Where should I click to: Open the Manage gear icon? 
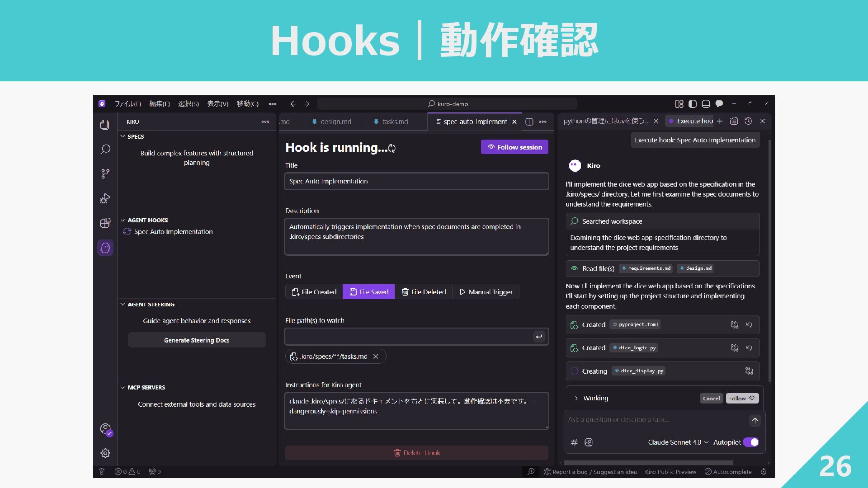point(105,453)
